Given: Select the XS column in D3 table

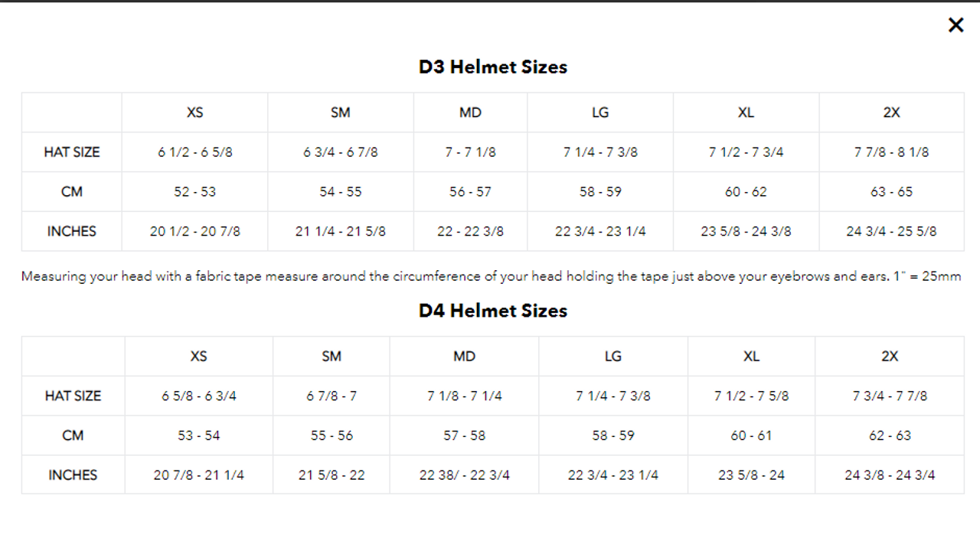Looking at the screenshot, I should pos(194,112).
